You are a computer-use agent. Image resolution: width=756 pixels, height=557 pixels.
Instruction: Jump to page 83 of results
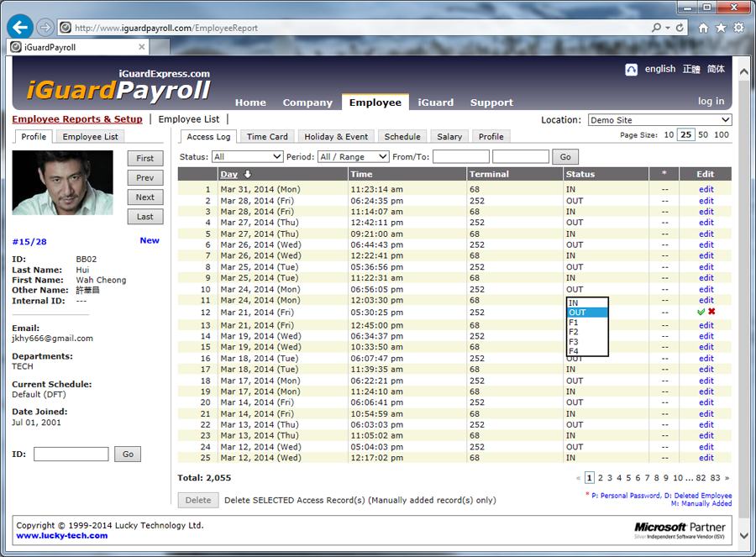click(x=715, y=478)
